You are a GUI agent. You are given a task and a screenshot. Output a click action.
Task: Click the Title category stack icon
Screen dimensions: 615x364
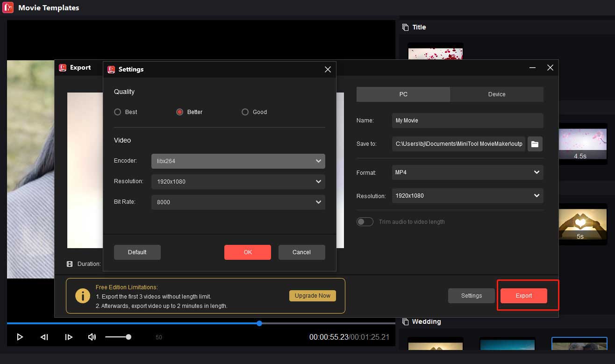point(405,27)
